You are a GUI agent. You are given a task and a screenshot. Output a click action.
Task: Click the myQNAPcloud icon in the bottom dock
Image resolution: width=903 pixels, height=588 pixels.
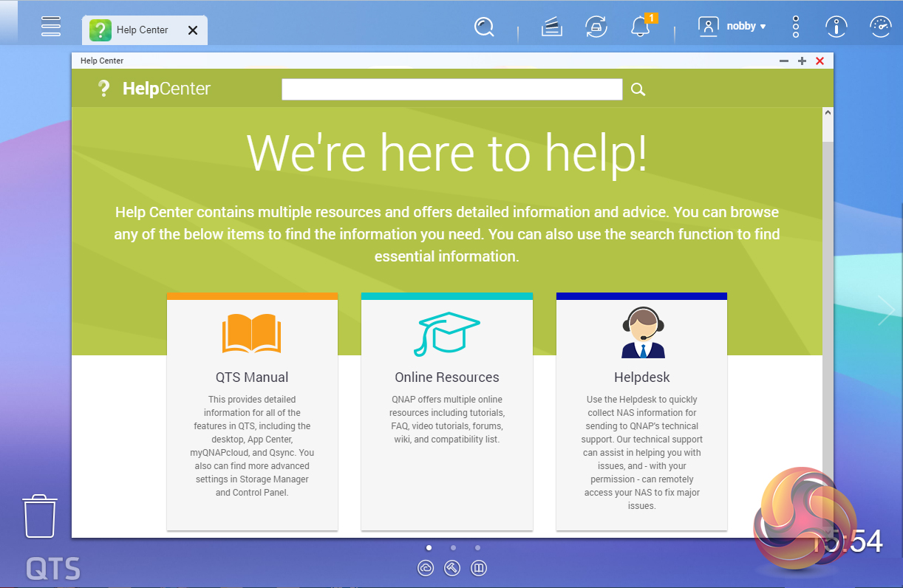coord(426,568)
